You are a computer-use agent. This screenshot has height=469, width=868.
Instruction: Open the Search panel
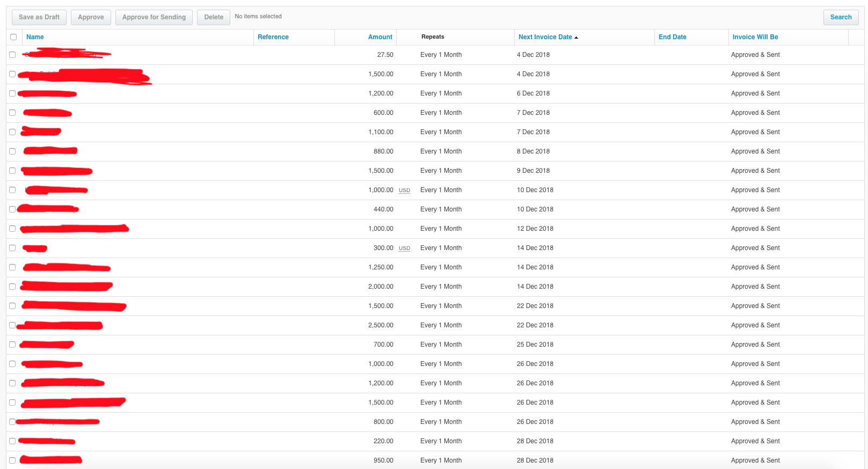point(841,17)
